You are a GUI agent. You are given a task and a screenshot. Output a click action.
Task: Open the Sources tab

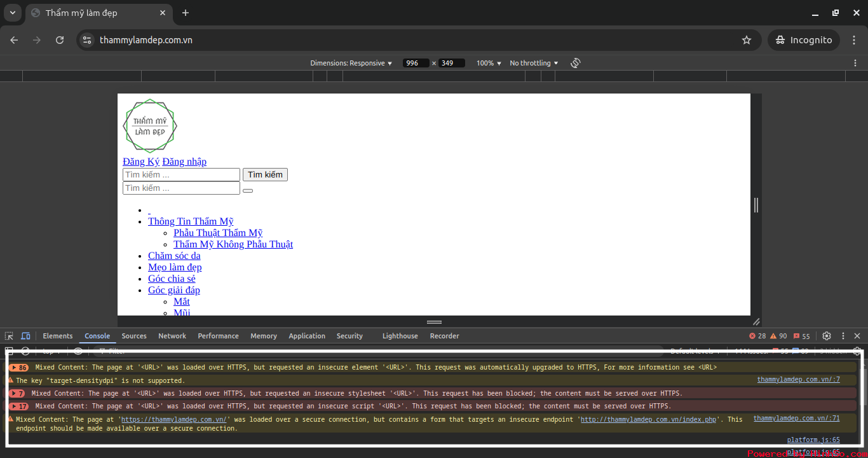[134, 336]
